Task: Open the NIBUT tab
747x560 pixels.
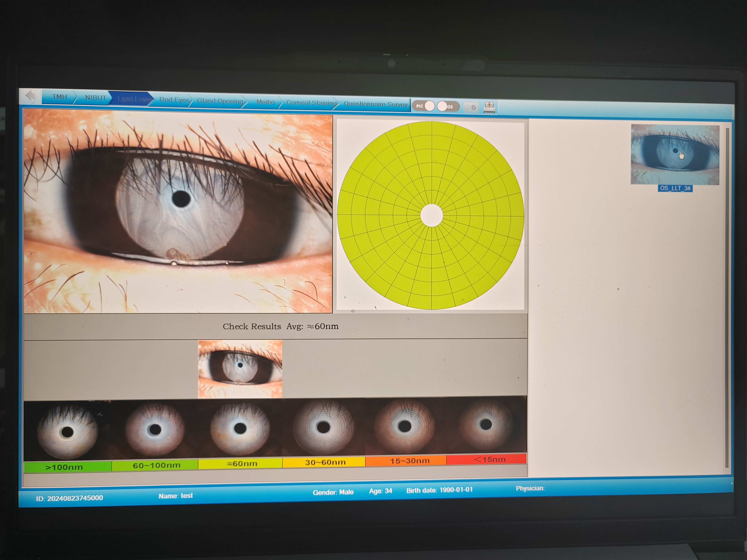Action: point(96,98)
